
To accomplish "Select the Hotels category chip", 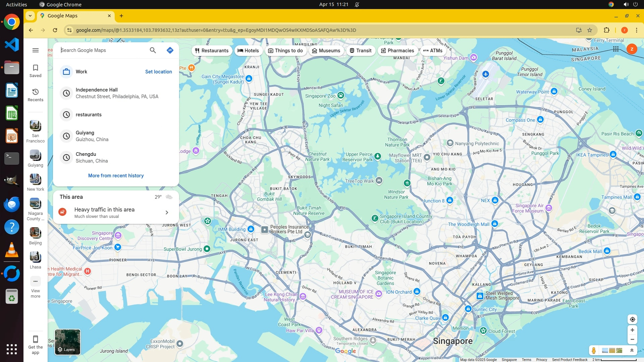I will coord(248,51).
